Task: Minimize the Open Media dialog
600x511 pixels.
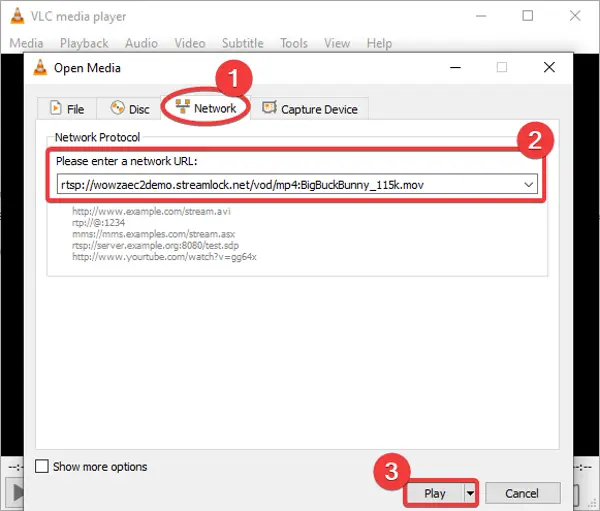Action: [x=455, y=67]
